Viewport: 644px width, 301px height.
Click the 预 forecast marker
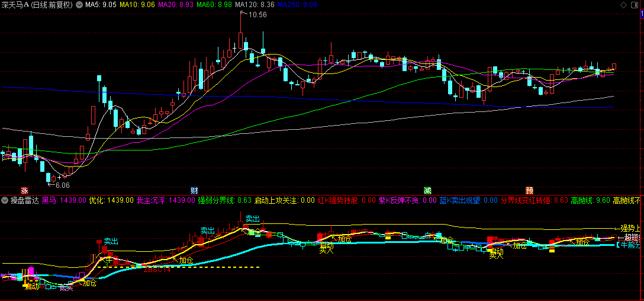pyautogui.click(x=530, y=191)
